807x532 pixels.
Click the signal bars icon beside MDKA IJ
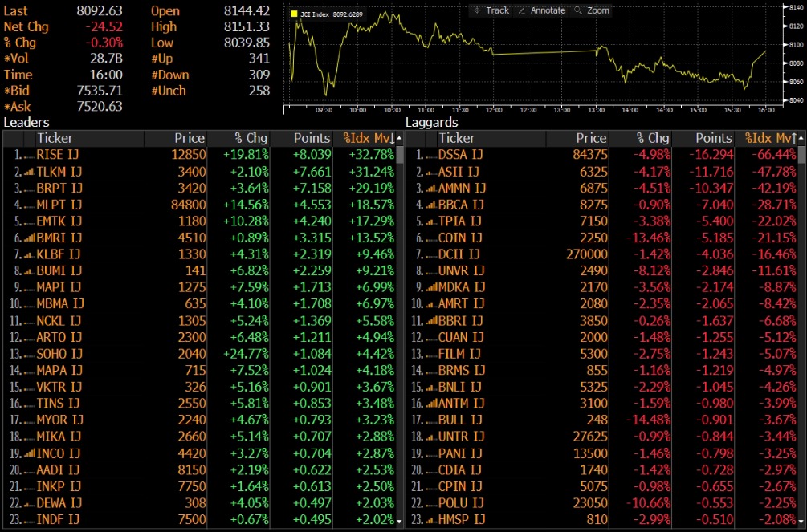click(x=430, y=287)
